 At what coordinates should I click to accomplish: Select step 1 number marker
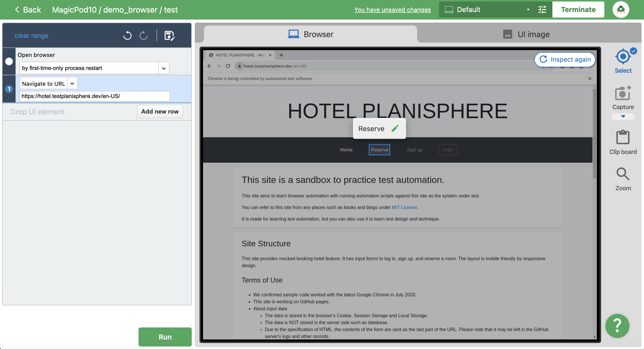9,89
